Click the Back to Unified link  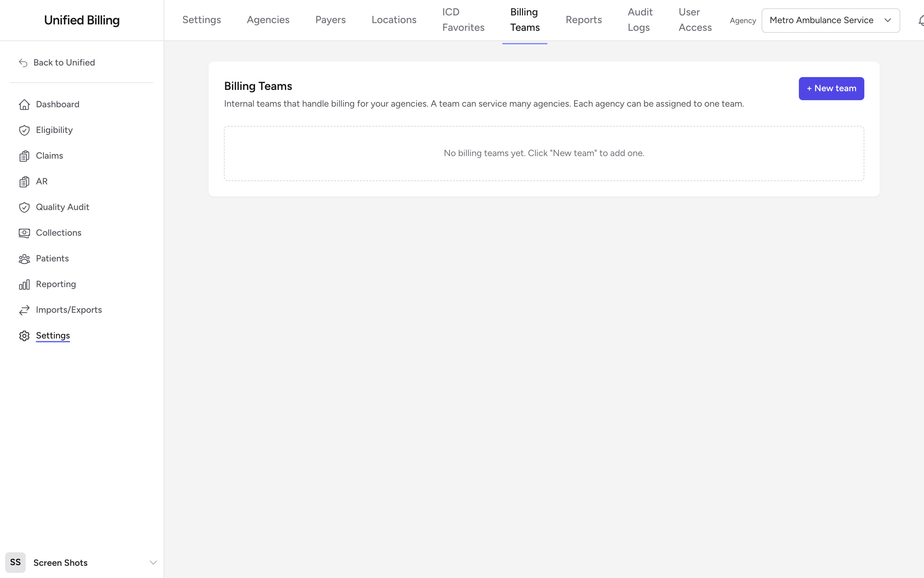coord(64,63)
